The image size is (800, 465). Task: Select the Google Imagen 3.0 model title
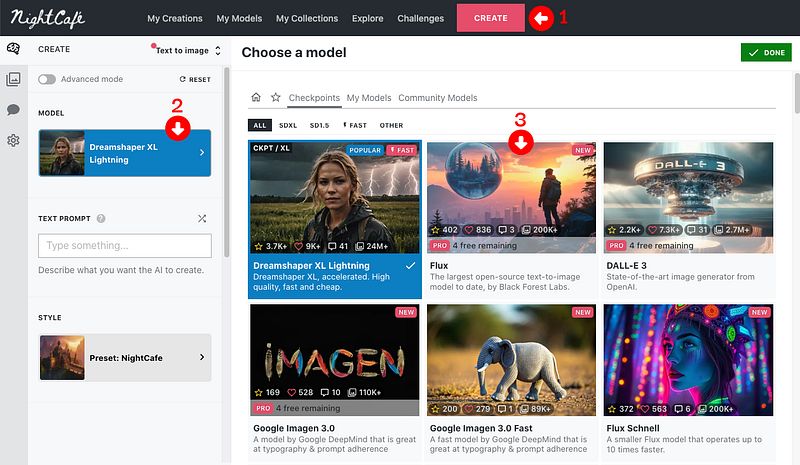294,428
